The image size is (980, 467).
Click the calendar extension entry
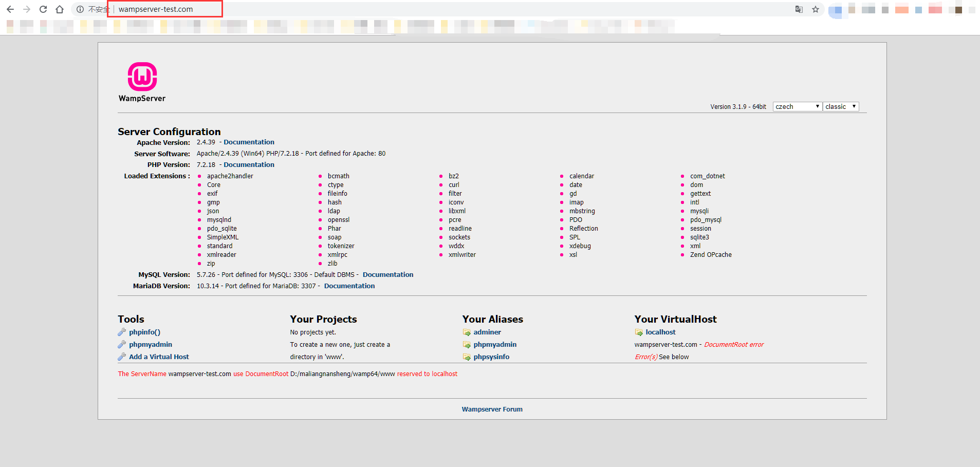pyautogui.click(x=581, y=176)
